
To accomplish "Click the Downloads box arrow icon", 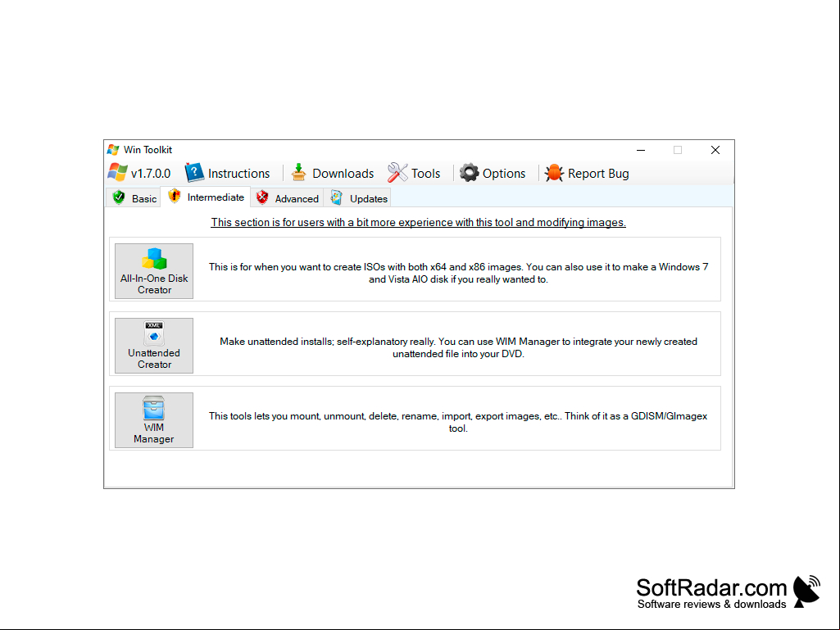I will tap(298, 173).
